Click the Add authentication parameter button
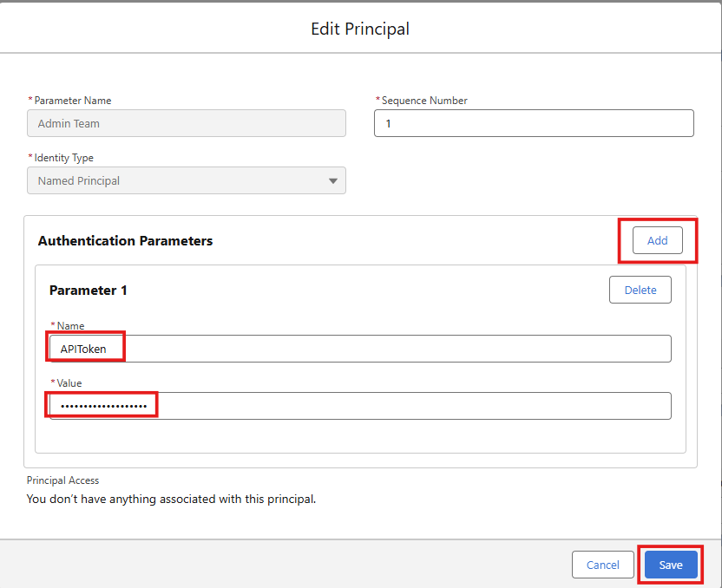Viewport: 722px width, 588px height. (657, 240)
